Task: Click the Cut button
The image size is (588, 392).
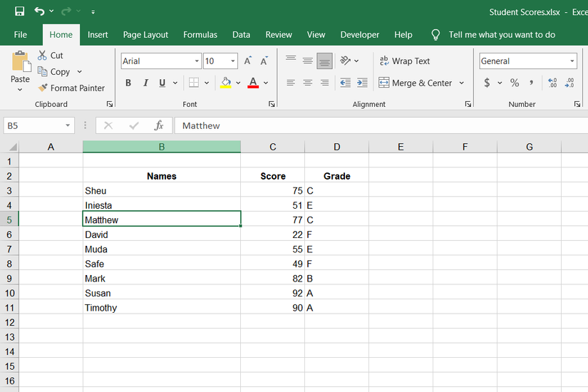Action: [50, 56]
